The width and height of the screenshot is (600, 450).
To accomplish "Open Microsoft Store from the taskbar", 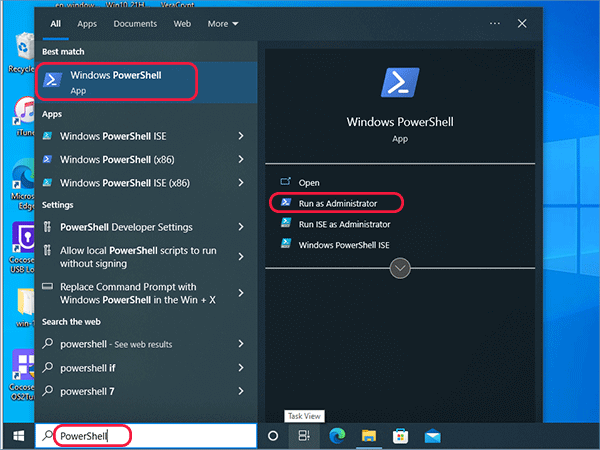I will click(400, 435).
